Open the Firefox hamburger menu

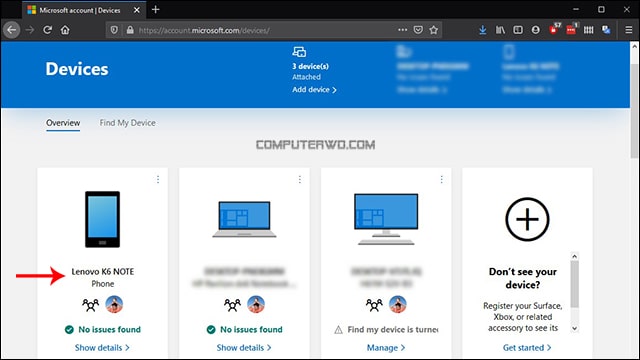[629, 30]
